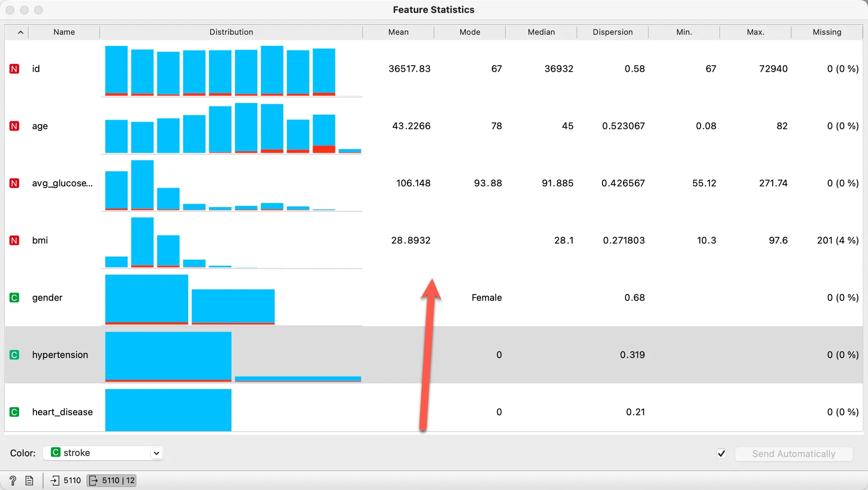Click the help question mark icon
Image resolution: width=868 pixels, height=490 pixels.
[x=13, y=480]
